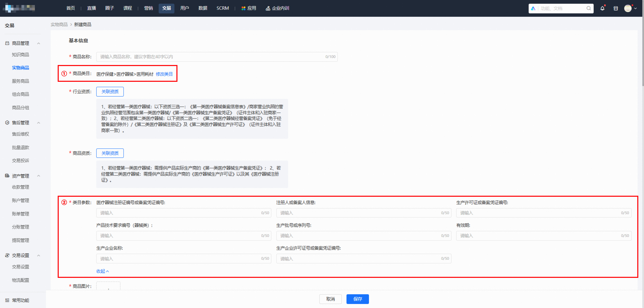The height and width of the screenshot is (308, 644).
Task: Click the 资产管理 wallet icon
Action: (7, 176)
